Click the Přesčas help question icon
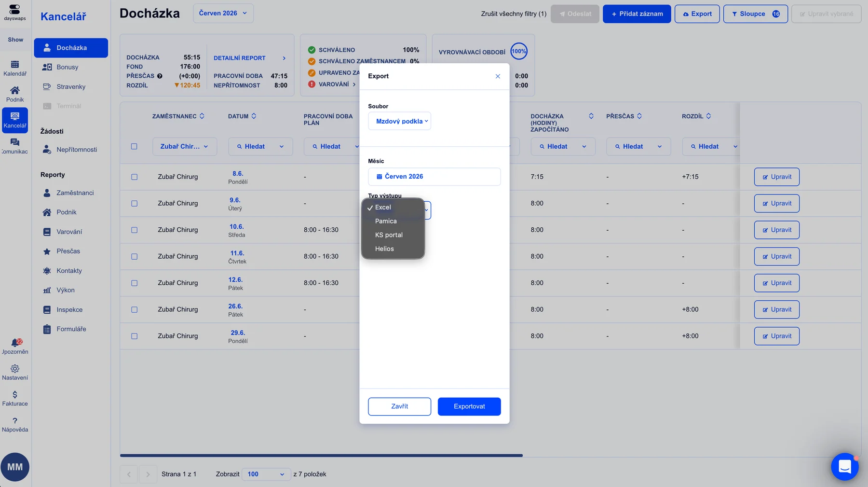 click(x=160, y=76)
